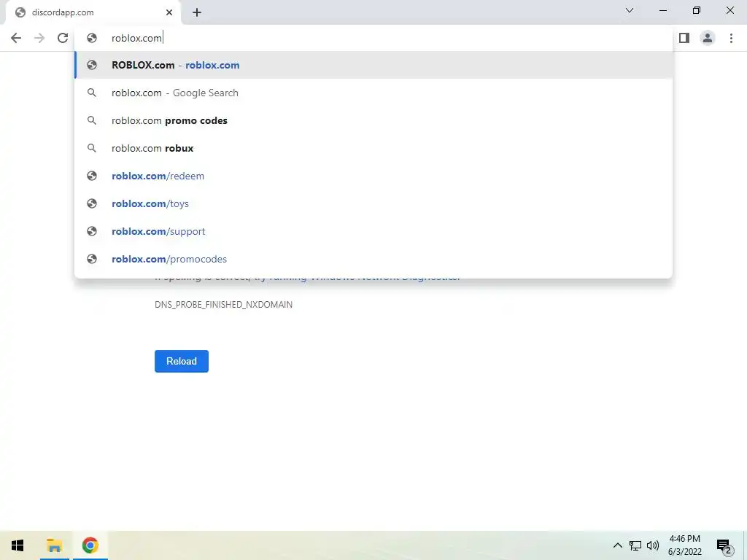Click the globe icon beside ROBLOX.com suggestion
This screenshot has width=747, height=560.
click(92, 65)
